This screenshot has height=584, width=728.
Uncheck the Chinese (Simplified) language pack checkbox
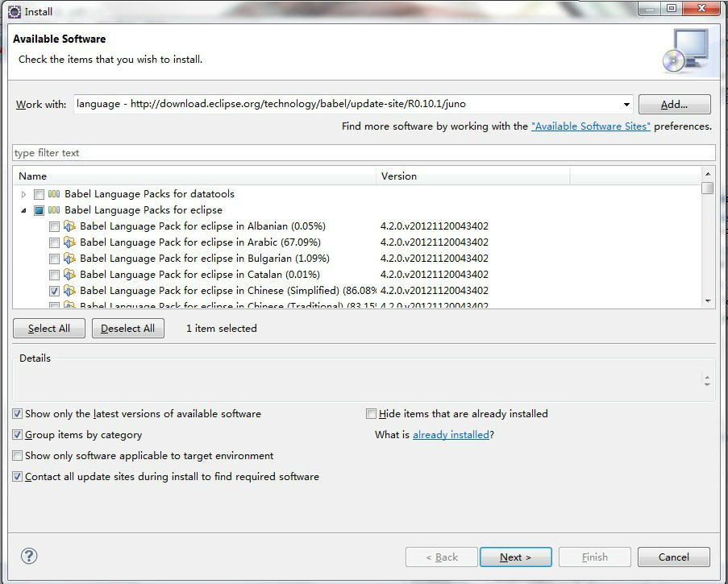pos(54,292)
